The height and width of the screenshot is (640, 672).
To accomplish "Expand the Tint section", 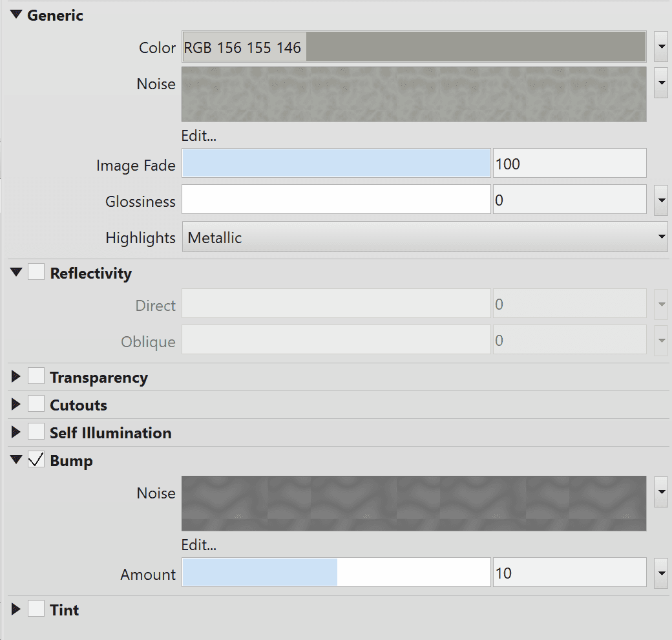I will (16, 610).
